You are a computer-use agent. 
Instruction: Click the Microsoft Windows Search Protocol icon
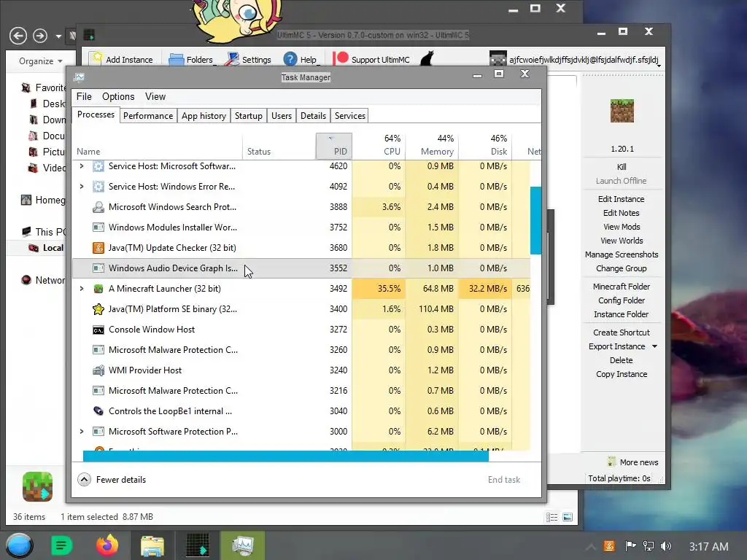point(98,206)
